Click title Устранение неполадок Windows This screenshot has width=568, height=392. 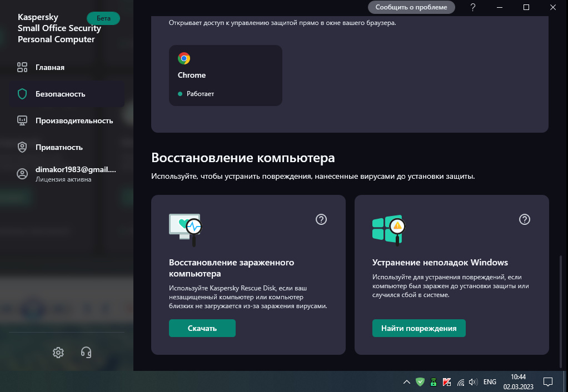(x=440, y=263)
